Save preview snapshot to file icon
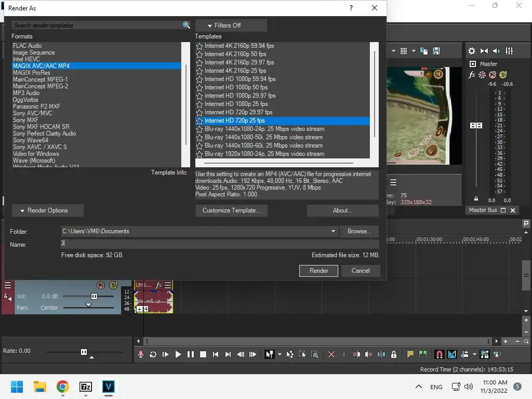This screenshot has height=399, width=532. [436, 51]
